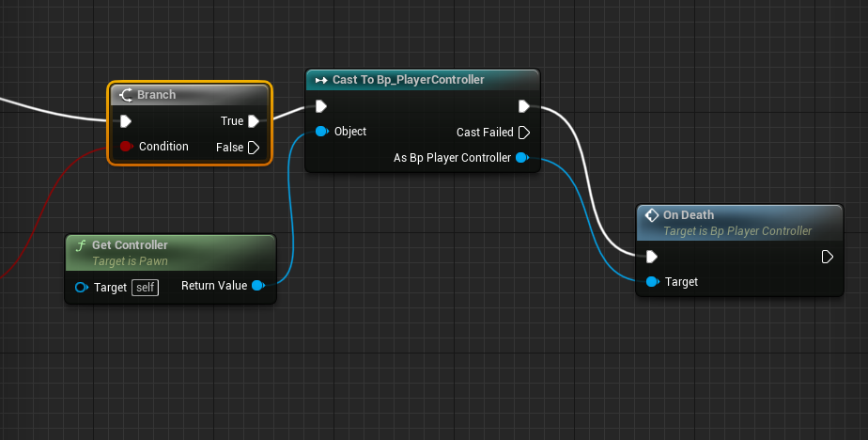Click the Cast Failed execution pin
The image size is (868, 440).
524,133
